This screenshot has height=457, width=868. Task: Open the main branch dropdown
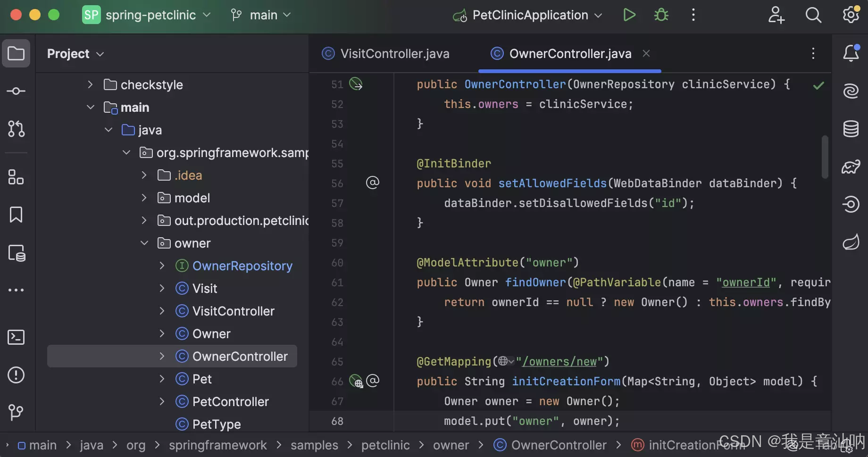[x=261, y=15]
